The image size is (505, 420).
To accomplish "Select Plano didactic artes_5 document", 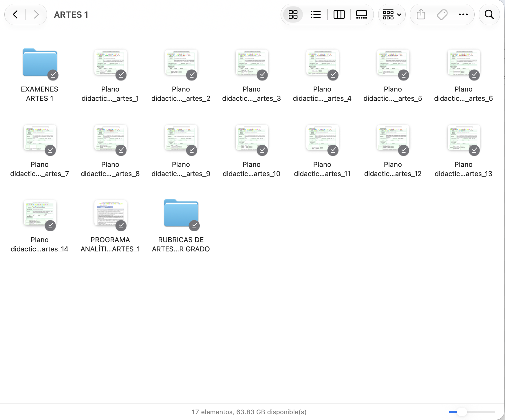I will click(393, 63).
